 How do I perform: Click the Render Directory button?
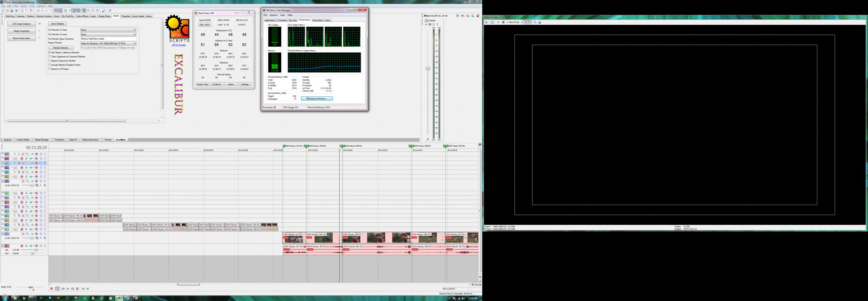(61, 48)
